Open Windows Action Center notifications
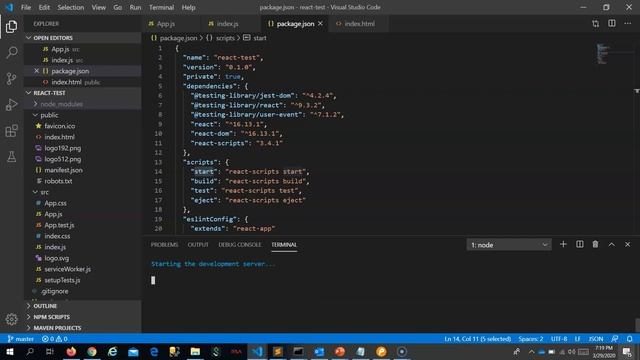 (627, 351)
